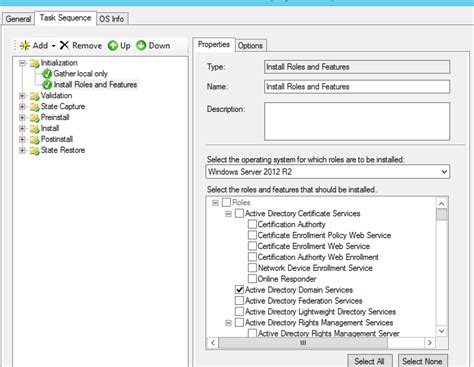Check the Roles checkbox

[226, 202]
